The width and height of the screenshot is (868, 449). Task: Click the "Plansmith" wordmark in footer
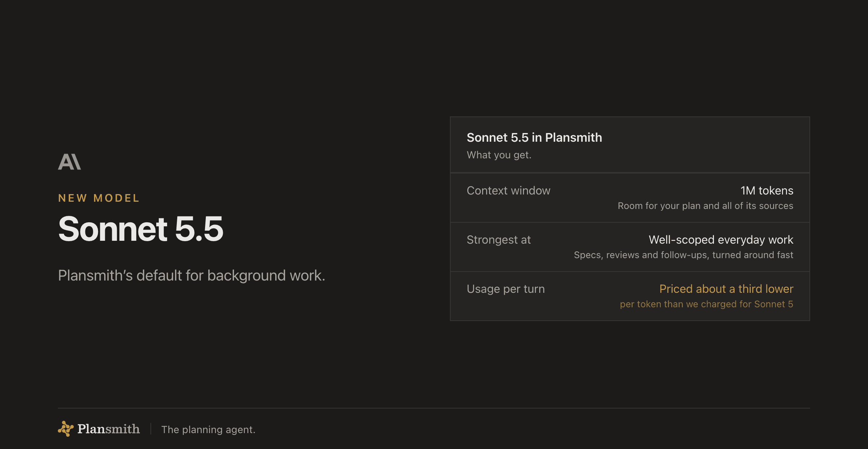[109, 429]
